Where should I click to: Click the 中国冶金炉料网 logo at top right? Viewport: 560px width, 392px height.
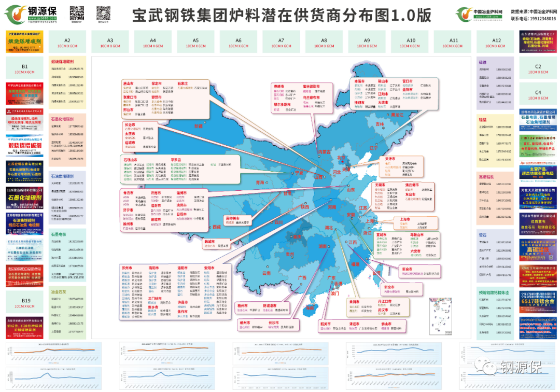tap(465, 14)
